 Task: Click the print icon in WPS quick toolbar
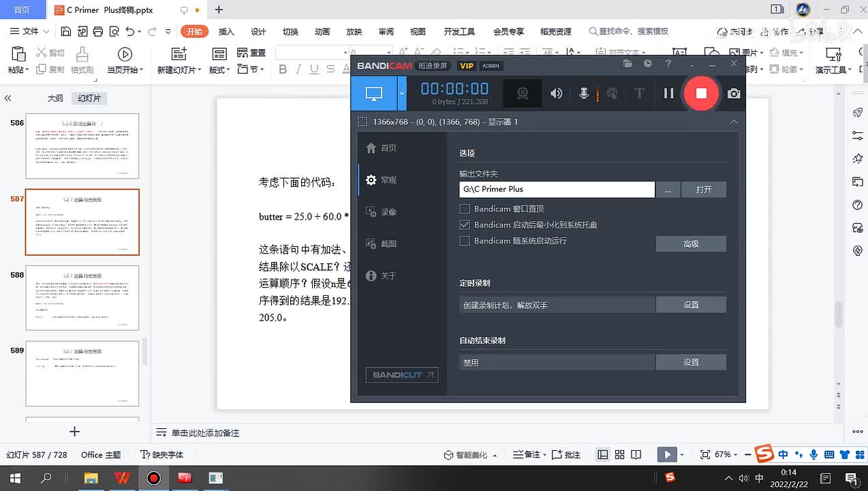pos(98,31)
